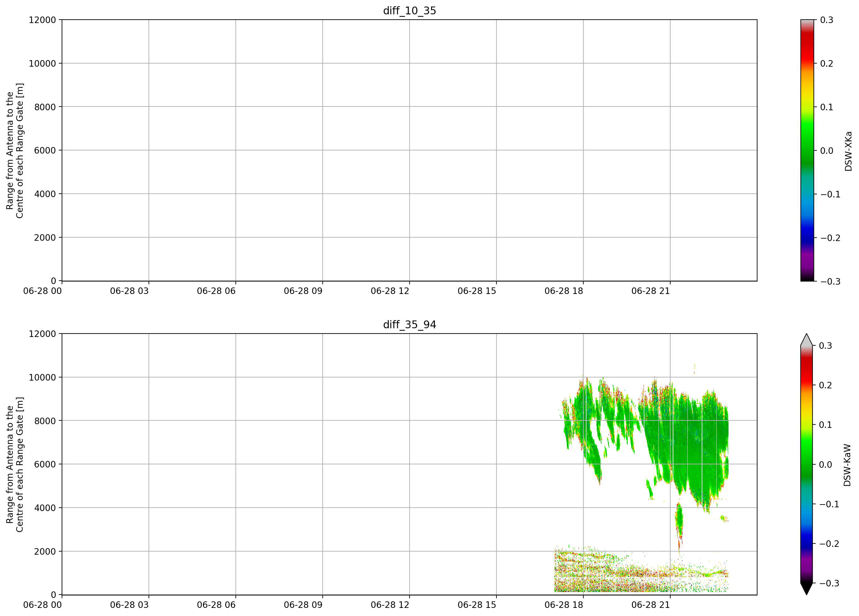Click the 0.0 tick on the DSW-XKa colorbar
The height and width of the screenshot is (616, 859).
(827, 151)
